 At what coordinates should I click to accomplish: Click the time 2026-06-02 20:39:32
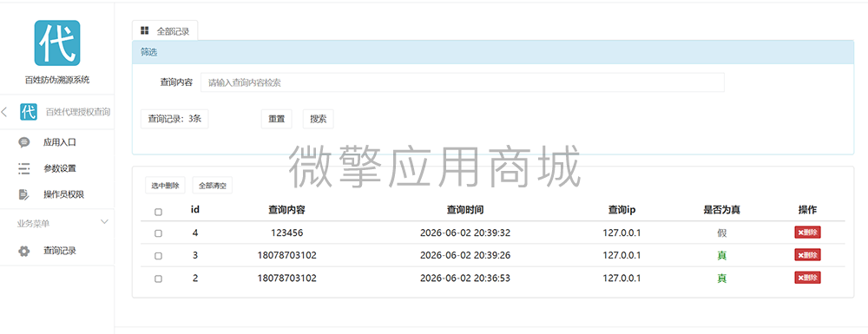(x=465, y=232)
